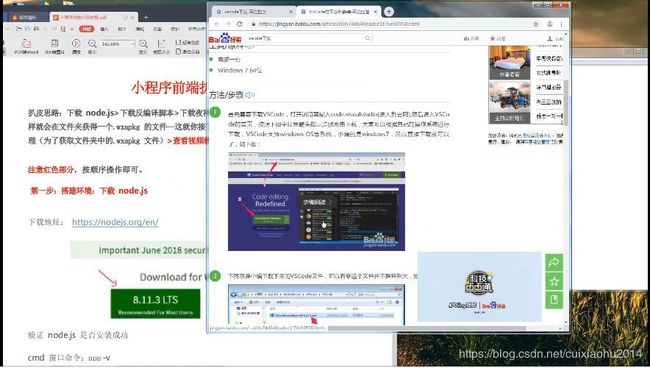Screen dimensions: 650x368
Task: Click the green star favorite button
Action: pyautogui.click(x=554, y=281)
